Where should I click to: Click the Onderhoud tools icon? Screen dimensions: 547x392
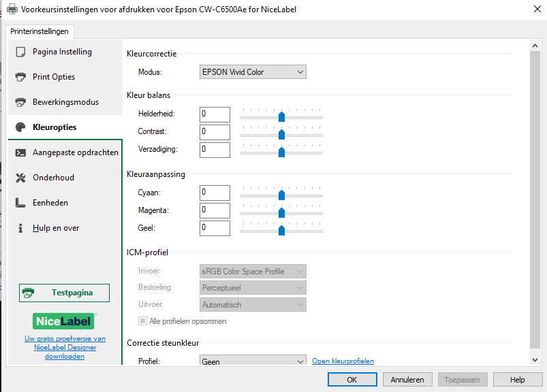coord(20,178)
